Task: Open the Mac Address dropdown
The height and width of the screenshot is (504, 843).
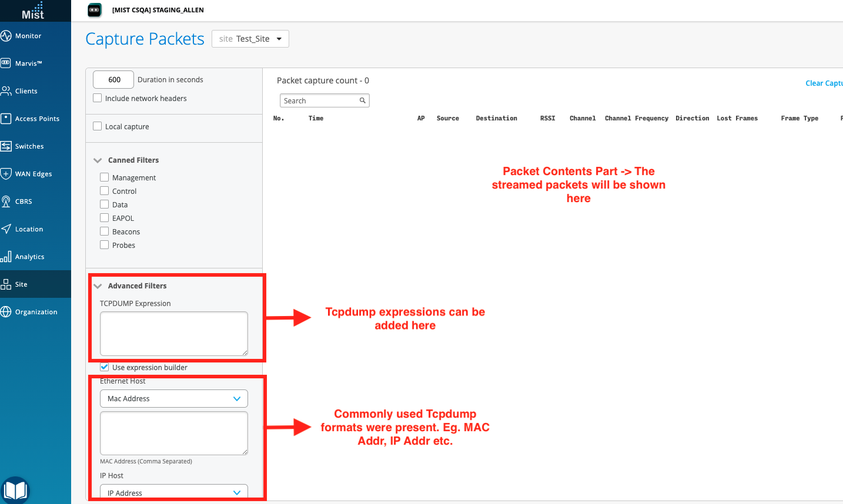Action: click(174, 399)
